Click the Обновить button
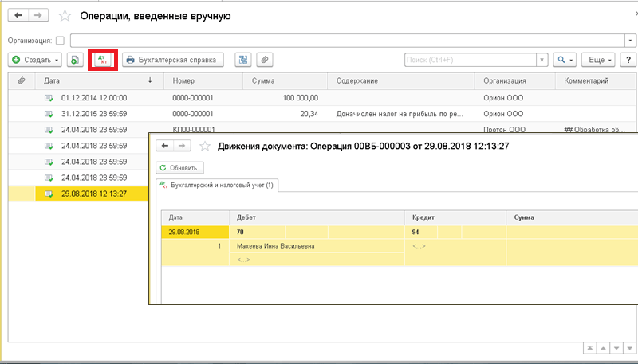 coord(179,168)
